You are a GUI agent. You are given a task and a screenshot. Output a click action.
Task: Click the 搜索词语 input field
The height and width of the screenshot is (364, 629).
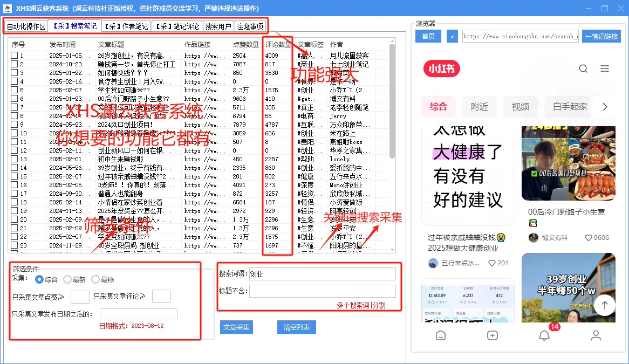pyautogui.click(x=323, y=274)
